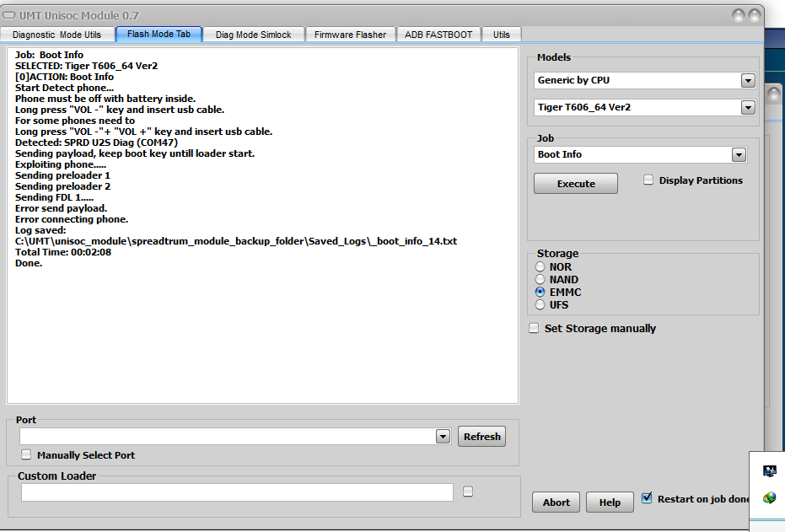Open the Diag Mode Simlock tab
785x532 pixels.
pyautogui.click(x=253, y=35)
